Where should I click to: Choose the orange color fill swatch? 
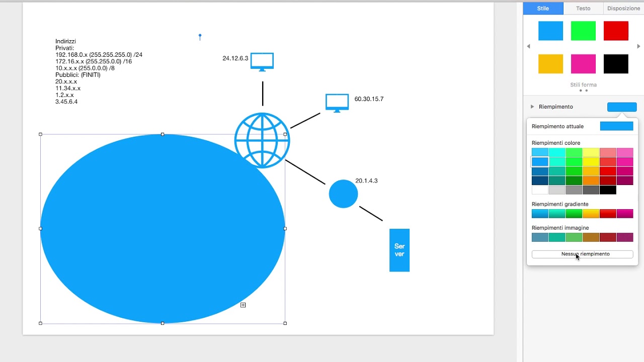(x=591, y=180)
